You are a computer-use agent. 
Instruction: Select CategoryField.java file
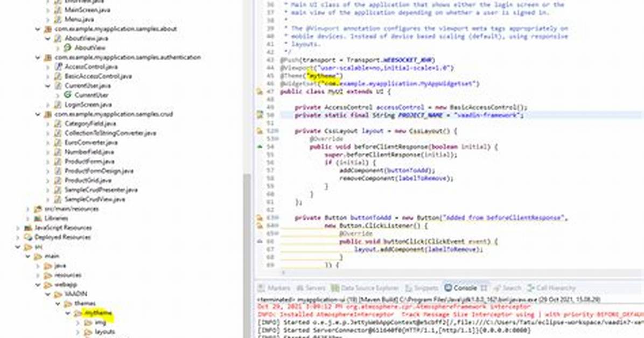[x=90, y=124]
